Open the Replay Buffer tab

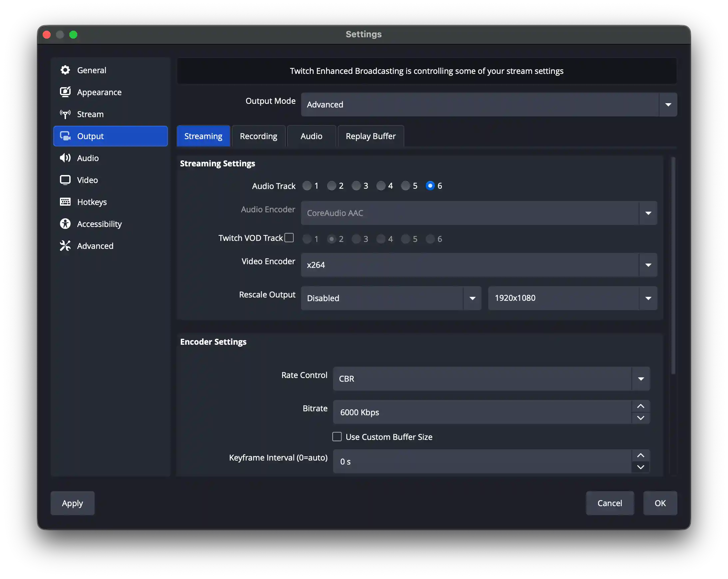pos(370,136)
